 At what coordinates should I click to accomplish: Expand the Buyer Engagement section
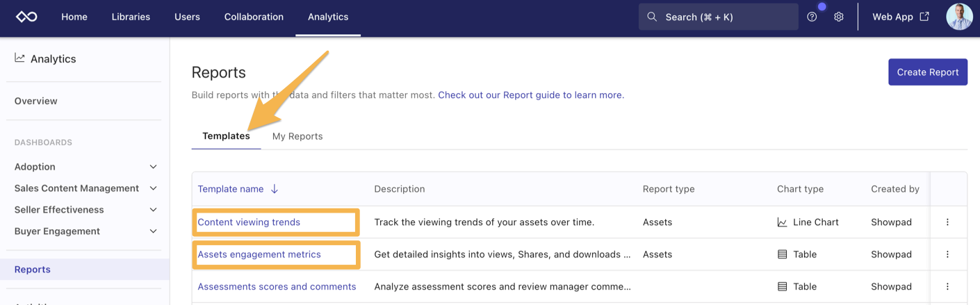coord(153,231)
